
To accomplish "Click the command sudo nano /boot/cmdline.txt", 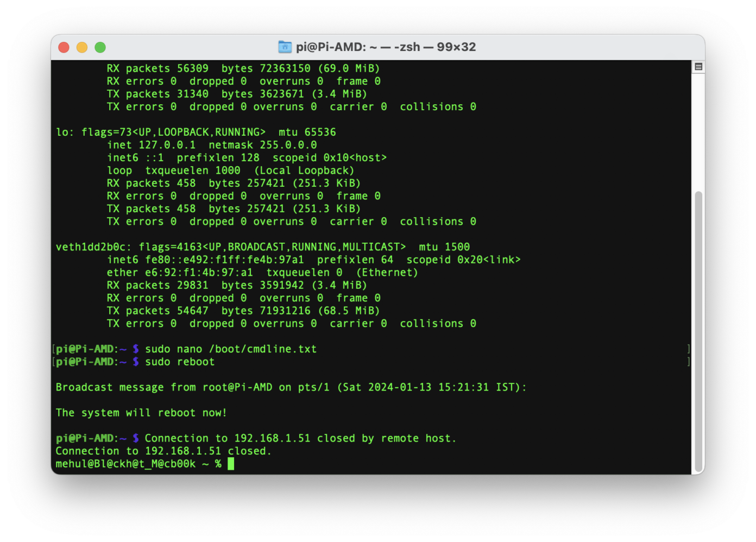I will point(230,349).
